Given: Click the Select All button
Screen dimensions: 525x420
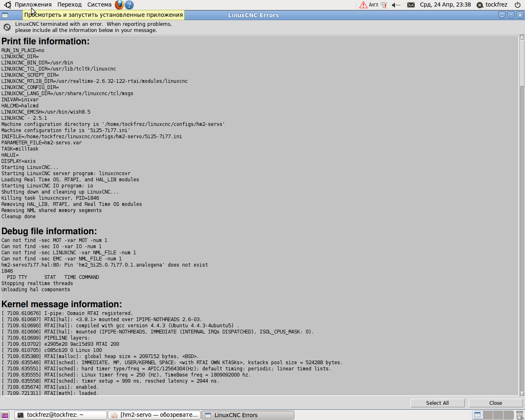Looking at the screenshot, I should (437, 403).
